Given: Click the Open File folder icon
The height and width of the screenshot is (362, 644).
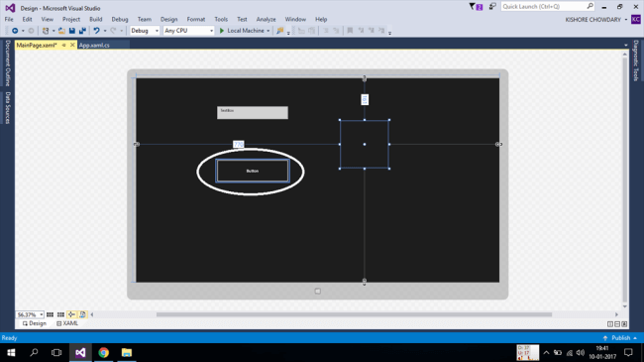Looking at the screenshot, I should 61,31.
